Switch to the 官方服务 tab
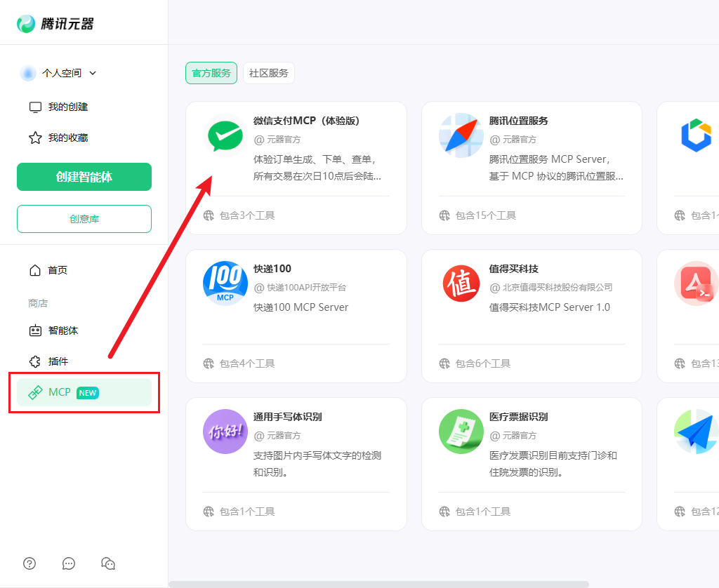 (x=211, y=73)
